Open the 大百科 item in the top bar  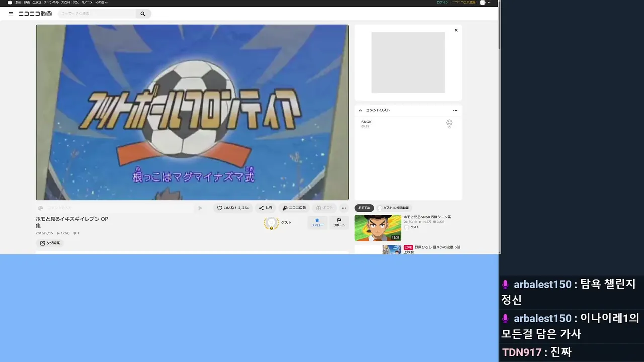coord(66,3)
